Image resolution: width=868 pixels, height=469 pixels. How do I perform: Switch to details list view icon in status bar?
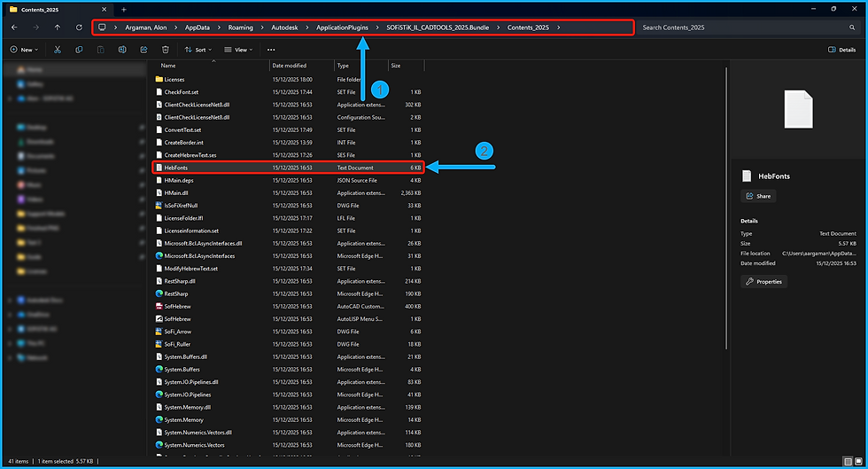click(x=848, y=461)
